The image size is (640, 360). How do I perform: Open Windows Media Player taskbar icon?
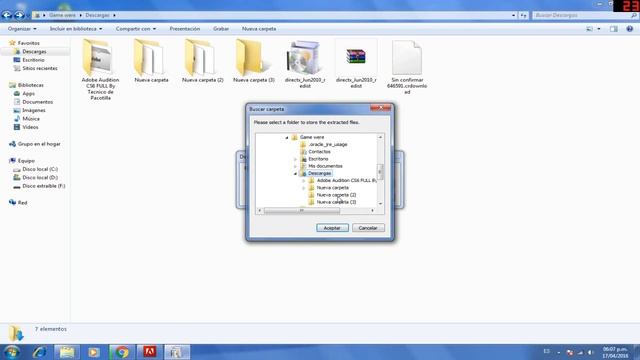[94, 352]
